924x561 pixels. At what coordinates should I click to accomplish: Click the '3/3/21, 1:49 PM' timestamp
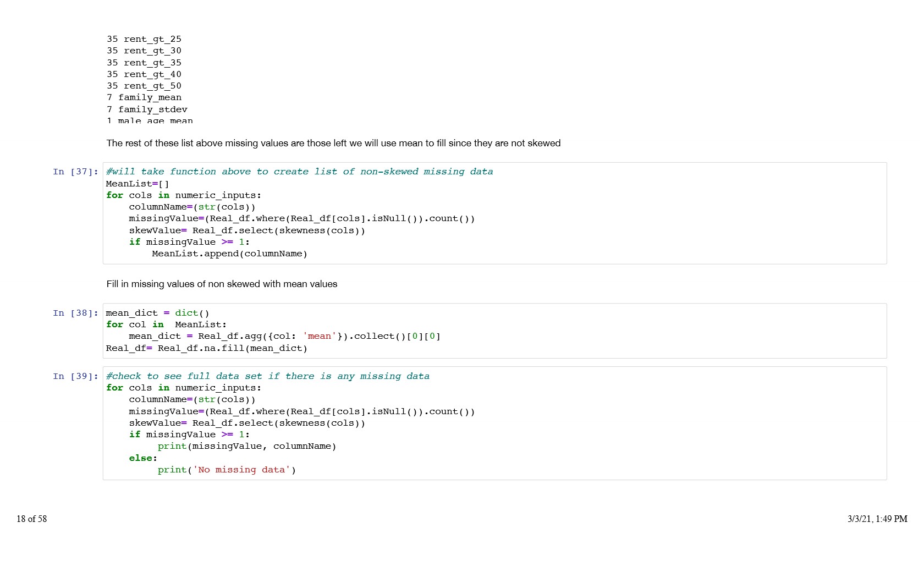(877, 519)
